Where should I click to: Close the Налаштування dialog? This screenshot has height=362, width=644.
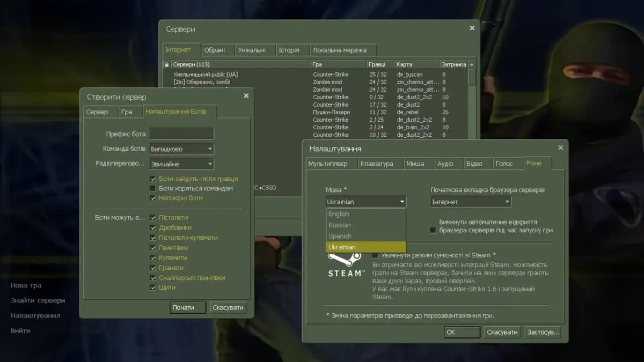pyautogui.click(x=561, y=147)
